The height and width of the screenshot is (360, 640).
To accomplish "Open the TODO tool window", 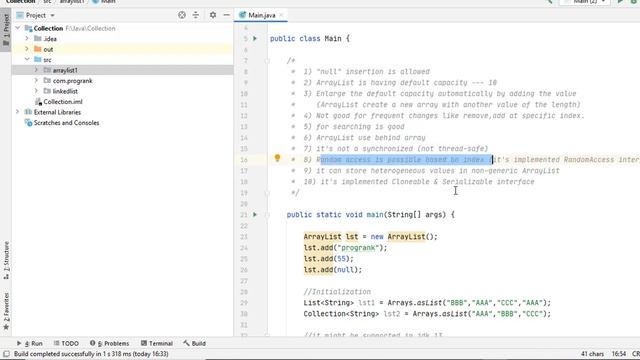I will [66, 343].
